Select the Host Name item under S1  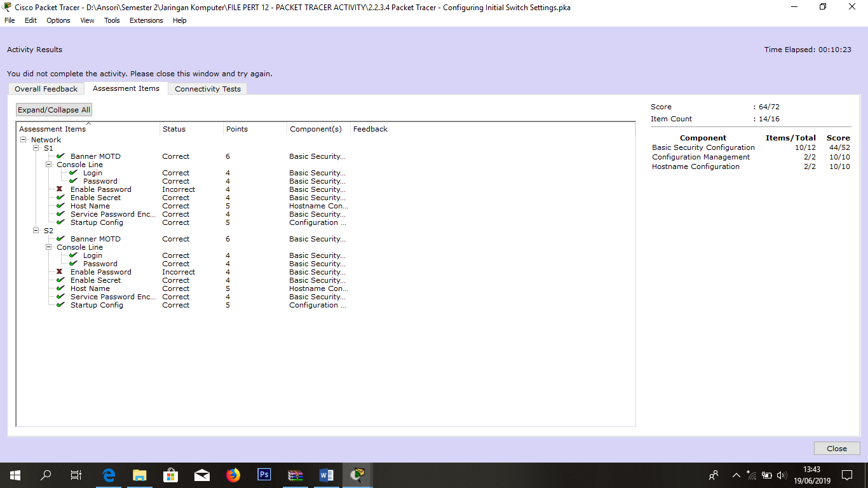(x=90, y=206)
